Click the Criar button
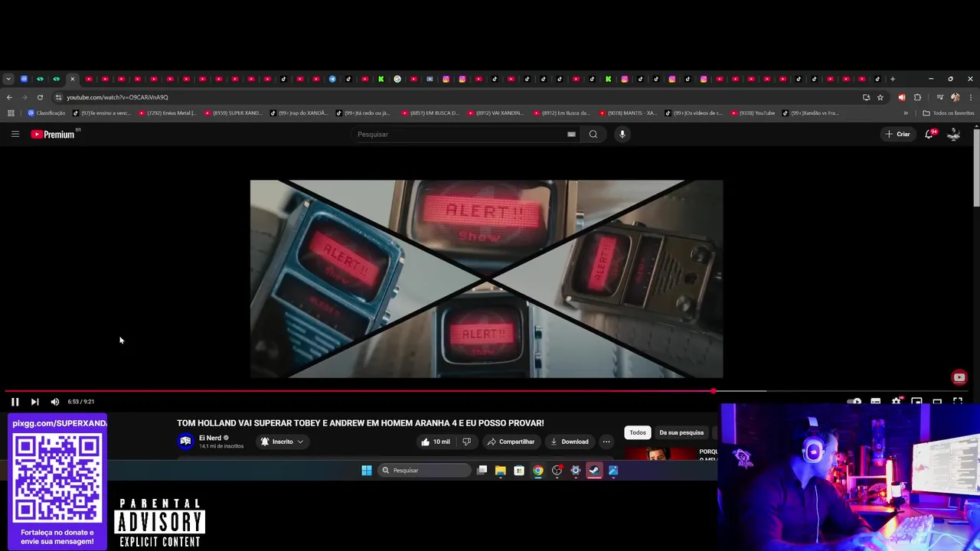980x551 pixels. 897,134
